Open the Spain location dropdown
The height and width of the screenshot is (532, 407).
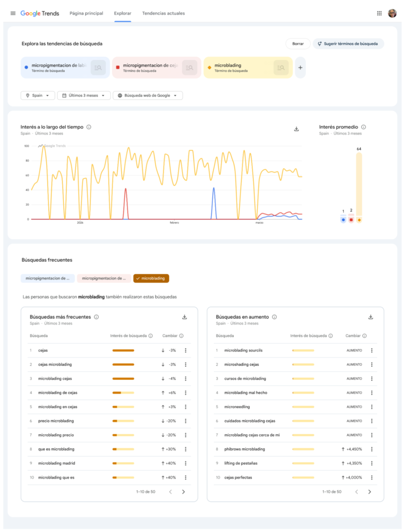tap(37, 96)
